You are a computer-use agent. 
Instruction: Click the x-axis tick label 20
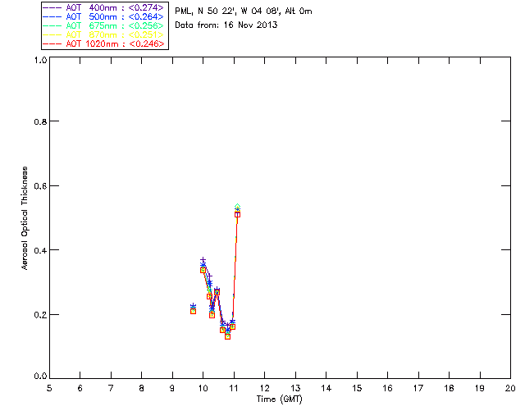click(x=510, y=389)
